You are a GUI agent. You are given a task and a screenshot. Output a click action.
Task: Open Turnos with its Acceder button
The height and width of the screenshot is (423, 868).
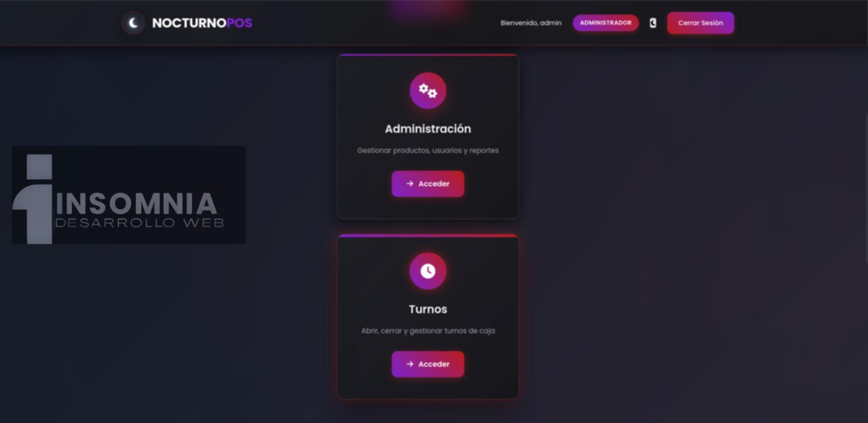(428, 364)
